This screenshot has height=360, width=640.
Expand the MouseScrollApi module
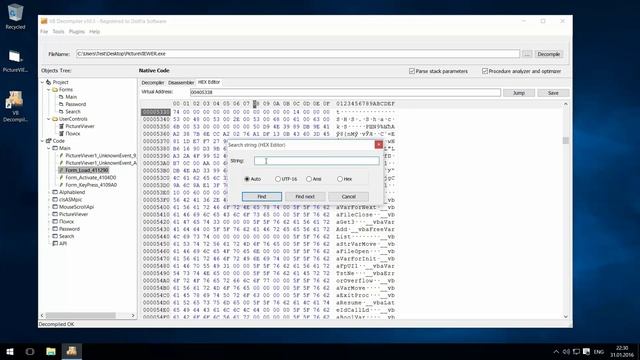49,207
